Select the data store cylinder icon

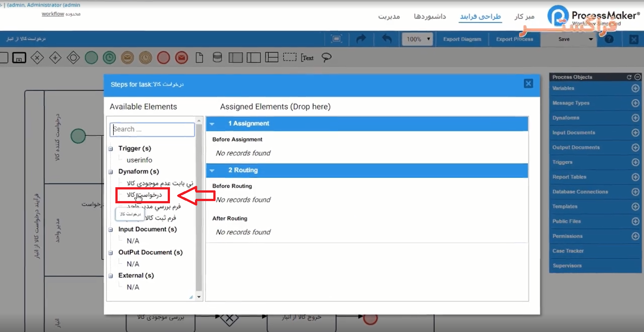[x=217, y=58]
